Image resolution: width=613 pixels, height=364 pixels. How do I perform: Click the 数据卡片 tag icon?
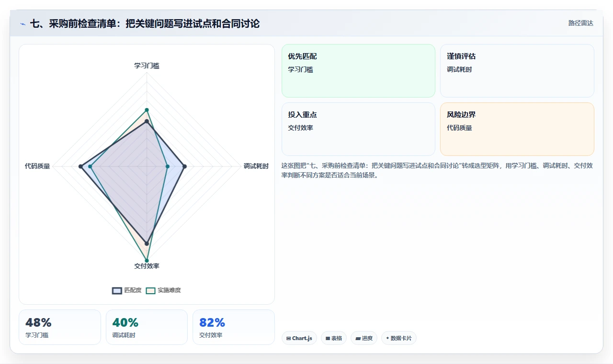tap(387, 338)
